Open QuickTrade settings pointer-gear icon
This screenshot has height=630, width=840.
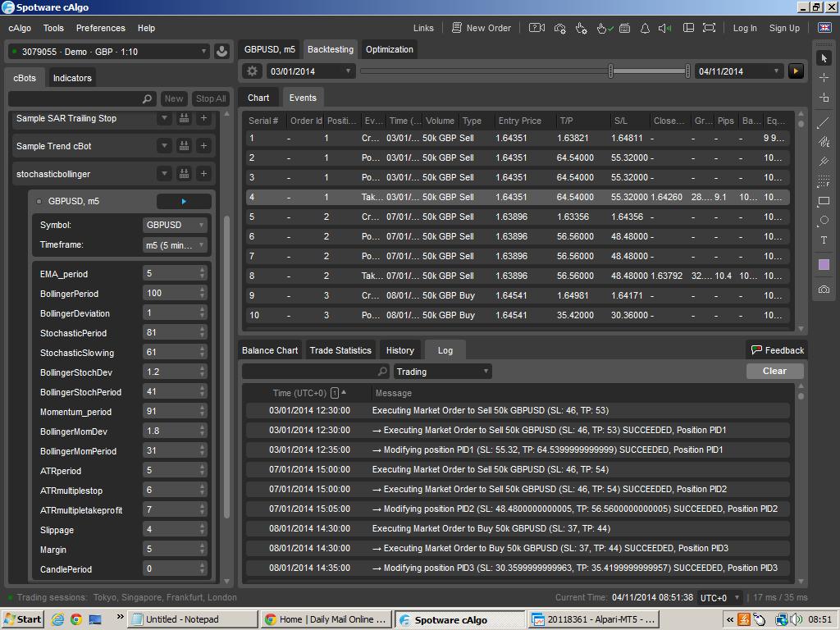coord(582,28)
